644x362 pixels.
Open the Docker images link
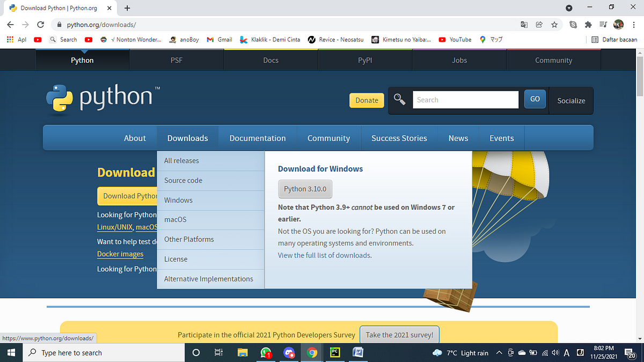(x=120, y=254)
